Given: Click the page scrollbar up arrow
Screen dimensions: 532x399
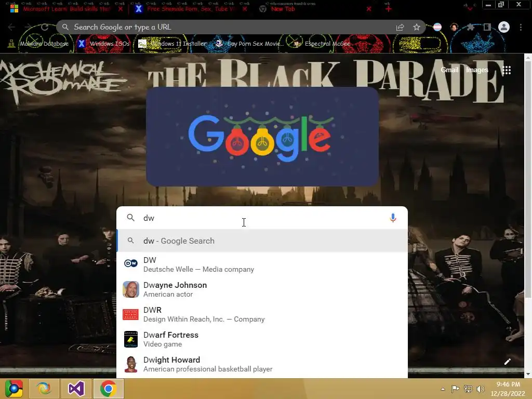Looking at the screenshot, I should [528, 58].
